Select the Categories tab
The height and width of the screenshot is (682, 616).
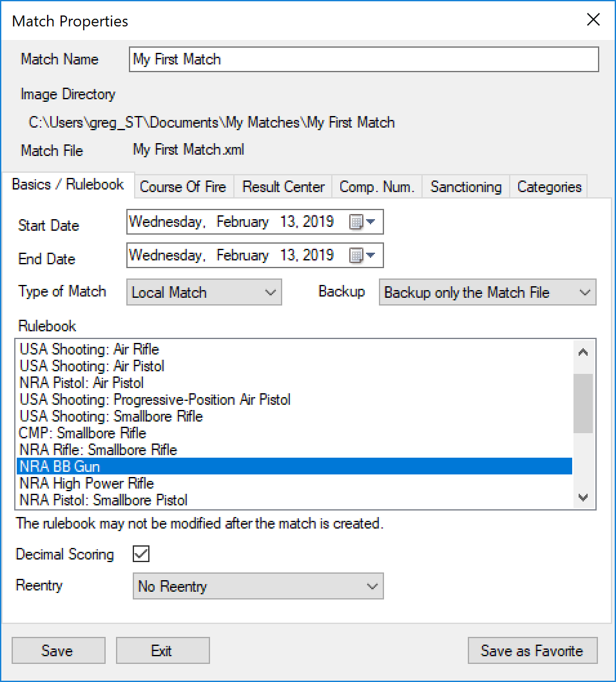point(549,187)
